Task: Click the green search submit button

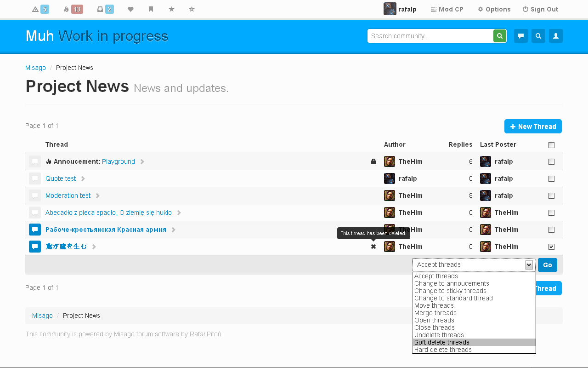Action: click(x=500, y=36)
